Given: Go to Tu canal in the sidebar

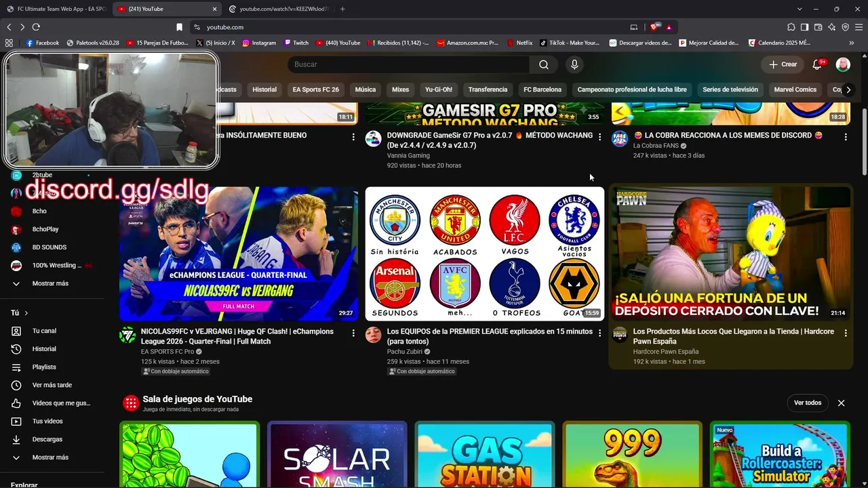Looking at the screenshot, I should (52, 331).
